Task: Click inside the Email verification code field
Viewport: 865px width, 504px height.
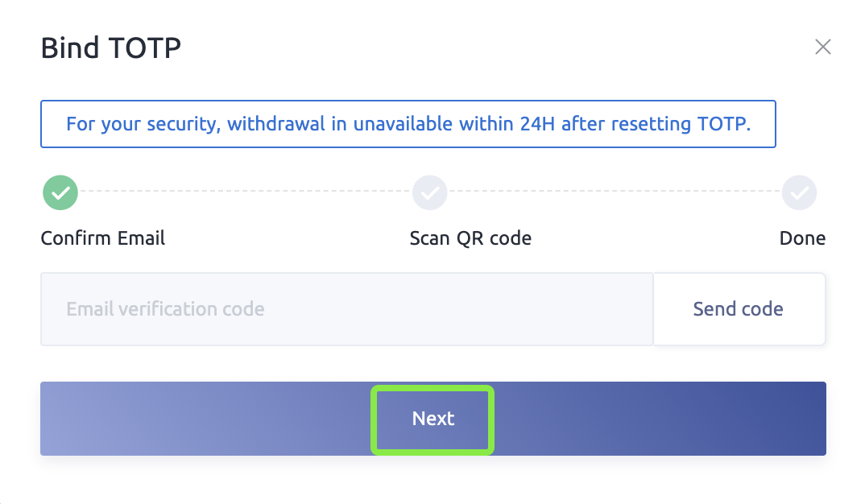Action: click(x=346, y=309)
